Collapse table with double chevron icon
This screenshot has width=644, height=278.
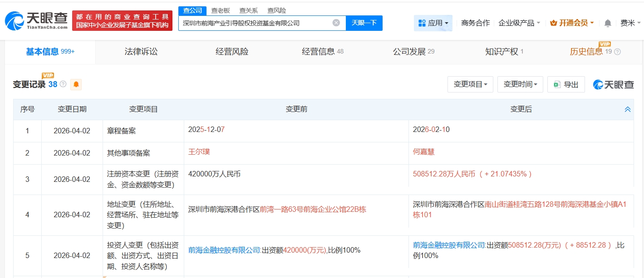[x=628, y=109]
